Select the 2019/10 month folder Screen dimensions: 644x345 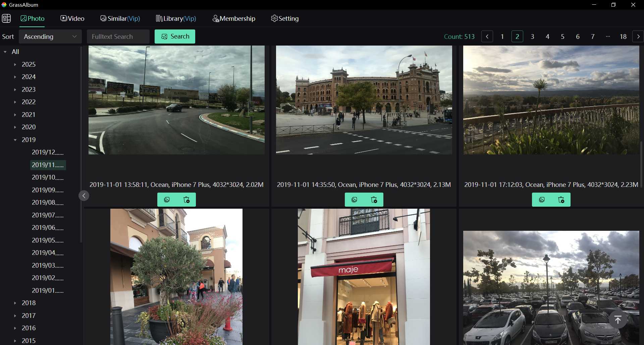tap(47, 177)
